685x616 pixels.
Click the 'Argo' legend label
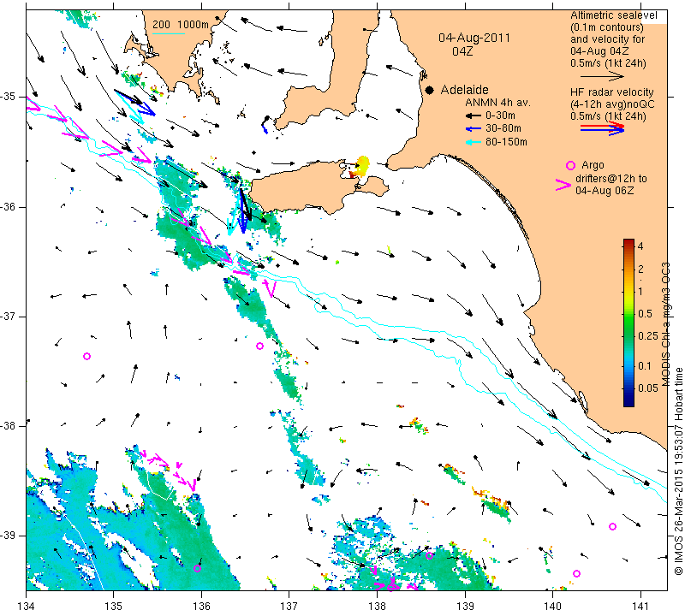[593, 165]
